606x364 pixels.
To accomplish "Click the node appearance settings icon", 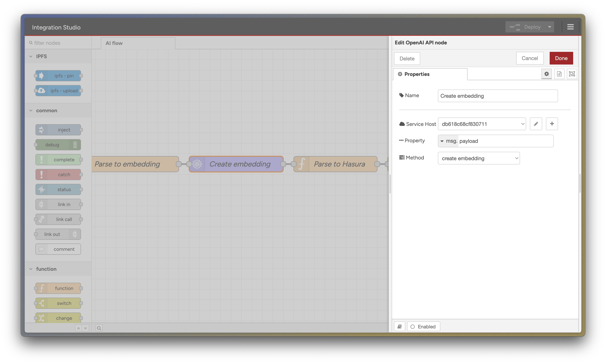I will pos(572,74).
